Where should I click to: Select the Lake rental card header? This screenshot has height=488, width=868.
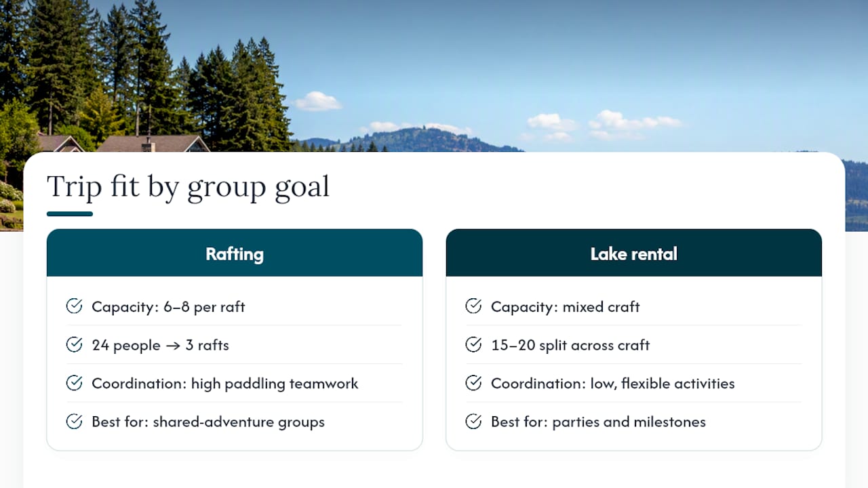point(634,253)
